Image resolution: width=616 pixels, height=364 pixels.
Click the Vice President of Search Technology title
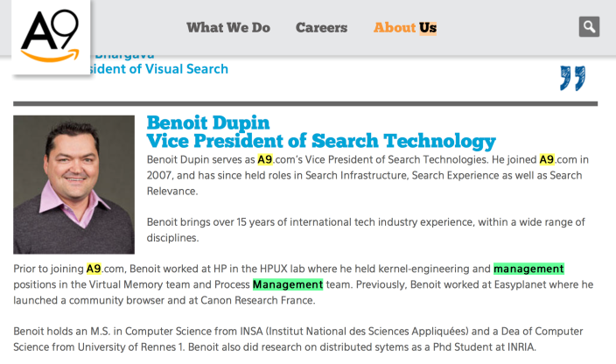pyautogui.click(x=321, y=141)
